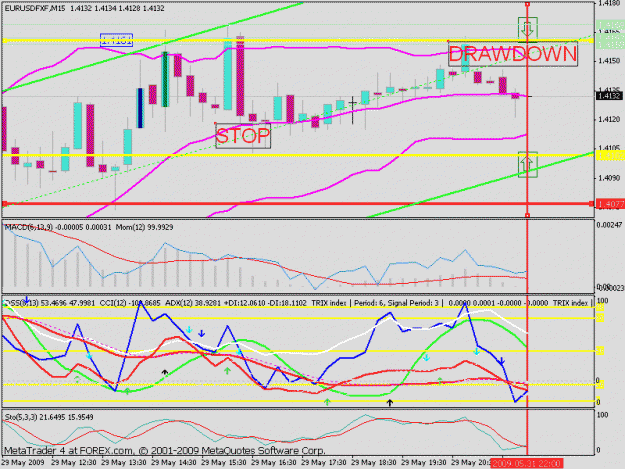Click the 29 May 2009 time axis label
This screenshot has width=625, height=469.
point(23,463)
